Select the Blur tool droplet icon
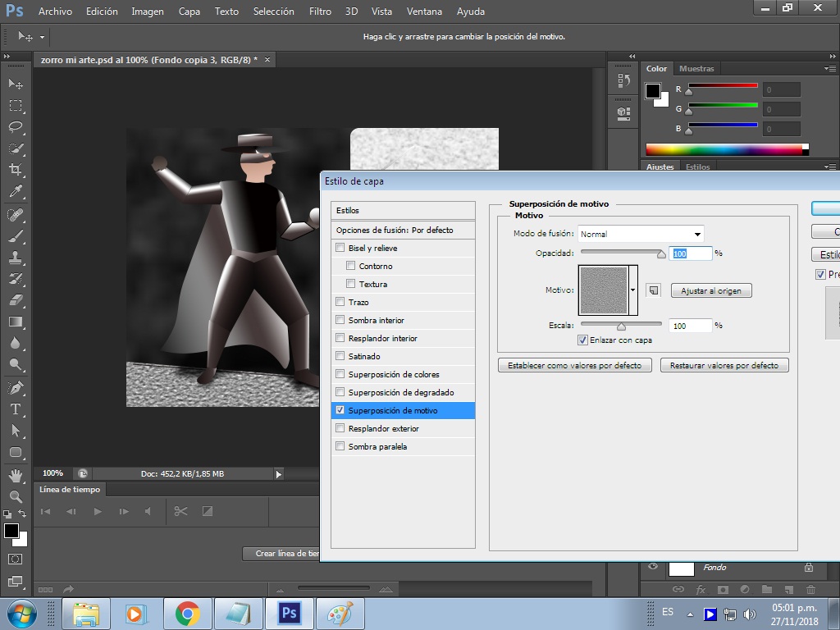Viewport: 840px width, 630px height. 16,343
